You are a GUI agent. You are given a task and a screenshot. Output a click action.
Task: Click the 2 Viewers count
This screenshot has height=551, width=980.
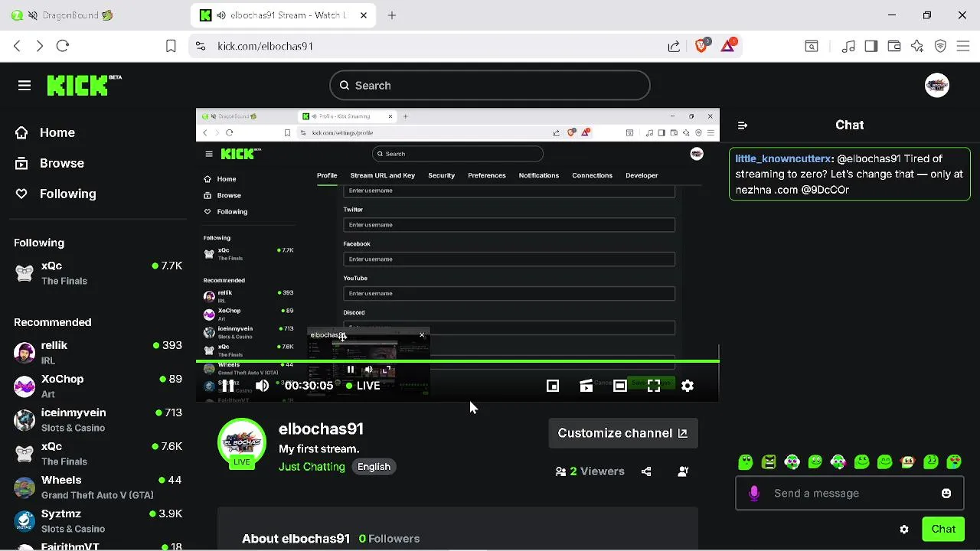point(590,471)
